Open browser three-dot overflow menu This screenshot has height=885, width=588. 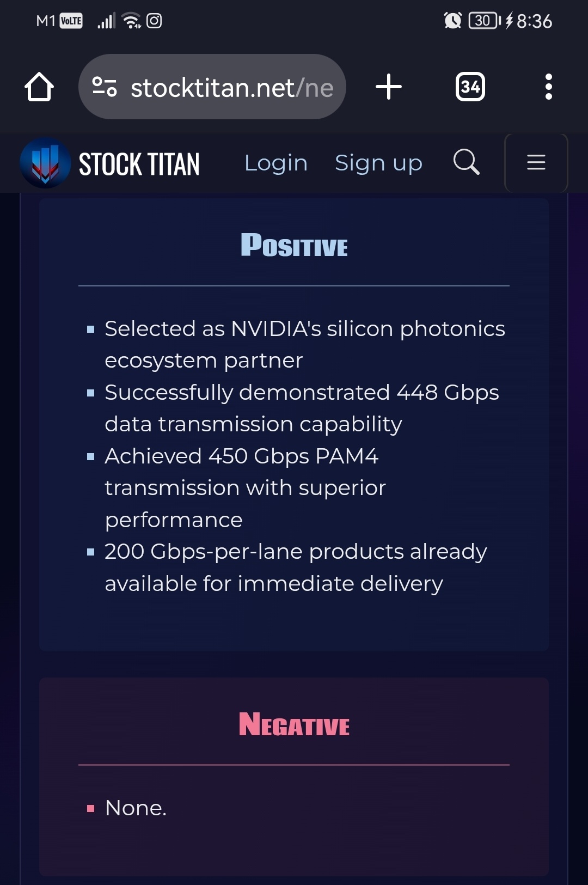point(549,87)
